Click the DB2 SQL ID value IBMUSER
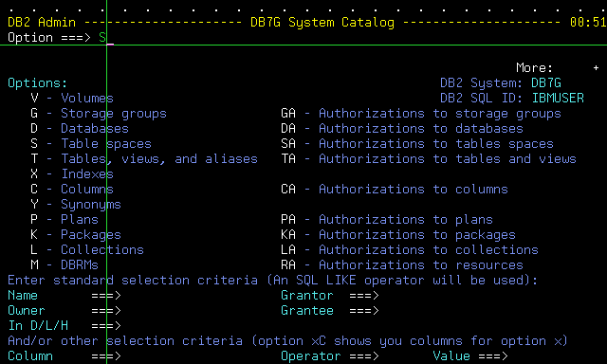 pos(558,99)
